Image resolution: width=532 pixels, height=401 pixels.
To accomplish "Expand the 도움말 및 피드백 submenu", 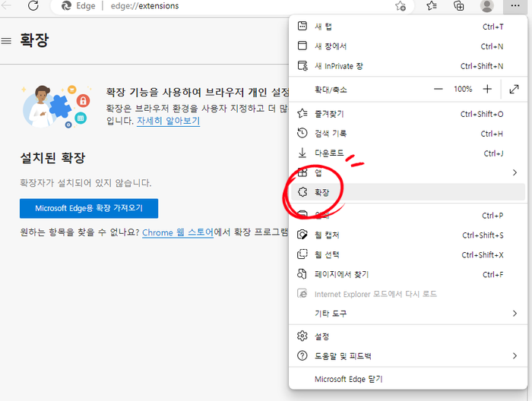I will 407,356.
